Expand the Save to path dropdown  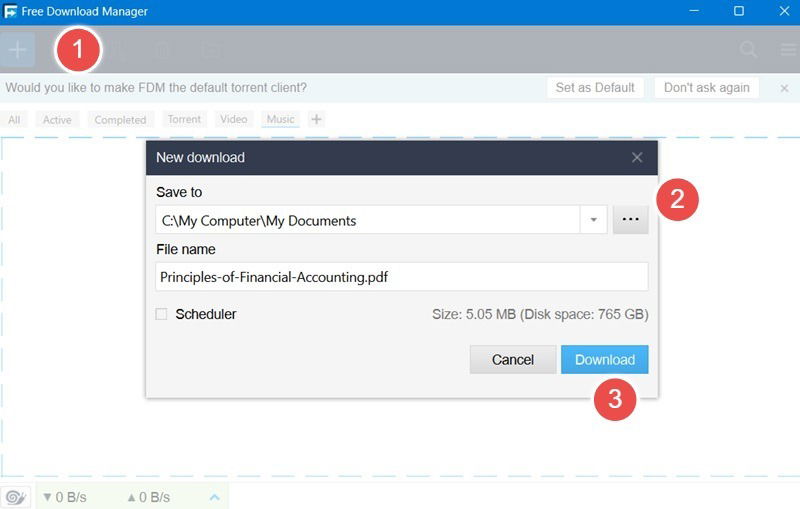(593, 220)
